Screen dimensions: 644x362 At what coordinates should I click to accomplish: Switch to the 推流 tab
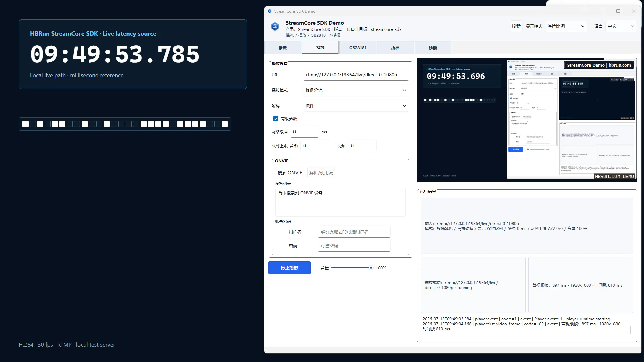tap(283, 48)
